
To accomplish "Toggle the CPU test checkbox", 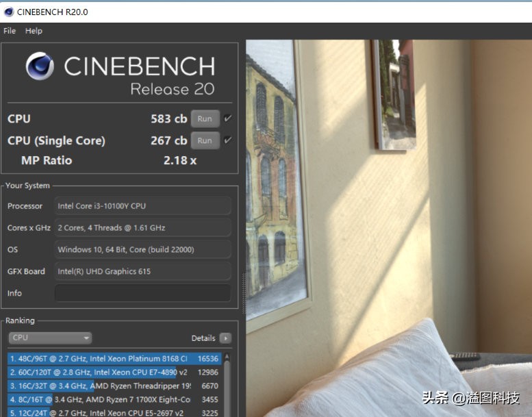I will 228,118.
